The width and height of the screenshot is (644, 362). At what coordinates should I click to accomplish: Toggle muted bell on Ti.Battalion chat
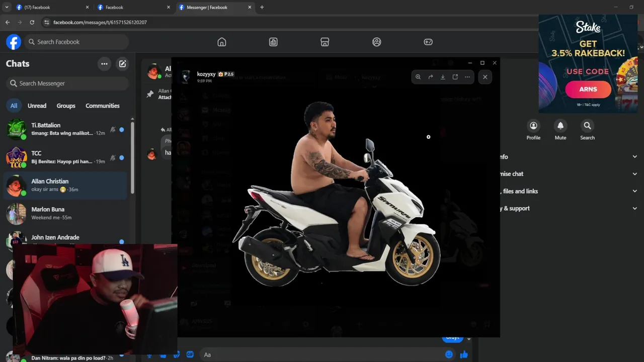tap(113, 129)
